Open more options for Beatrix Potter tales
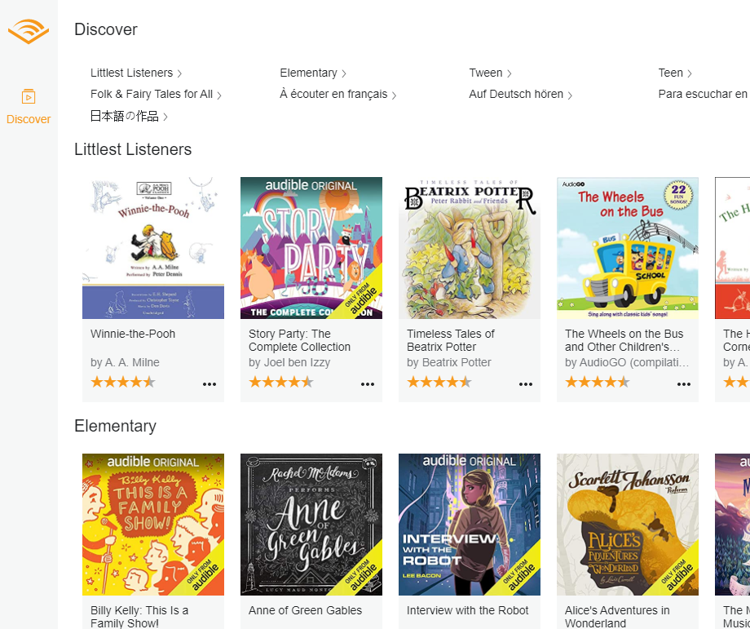 pyautogui.click(x=526, y=384)
